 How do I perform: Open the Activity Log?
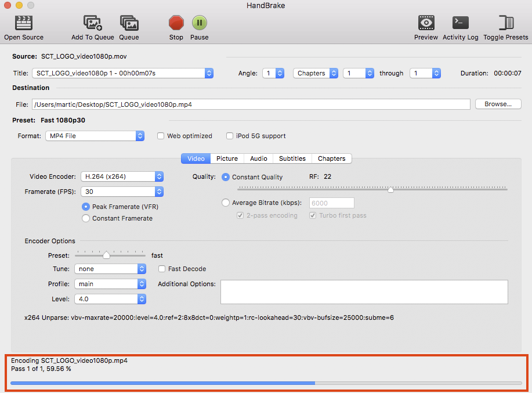(461, 23)
